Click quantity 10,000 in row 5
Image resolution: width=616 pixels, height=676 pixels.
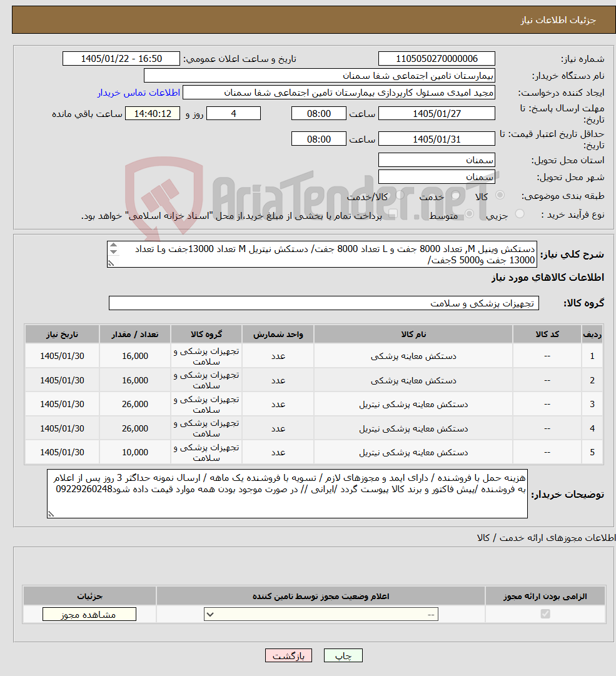(x=135, y=452)
